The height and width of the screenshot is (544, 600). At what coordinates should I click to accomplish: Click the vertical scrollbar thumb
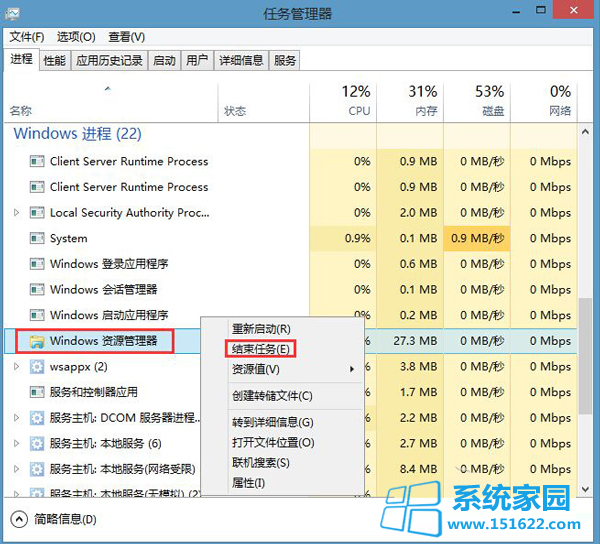coord(585,356)
